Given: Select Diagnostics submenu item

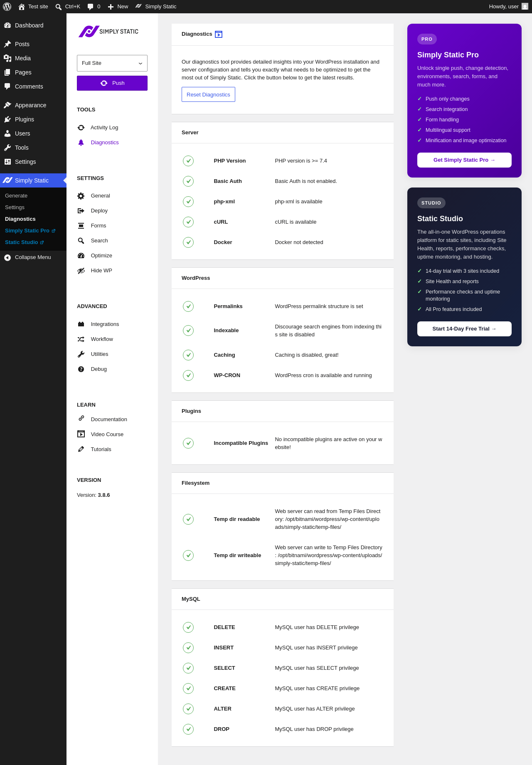Looking at the screenshot, I should coord(20,219).
